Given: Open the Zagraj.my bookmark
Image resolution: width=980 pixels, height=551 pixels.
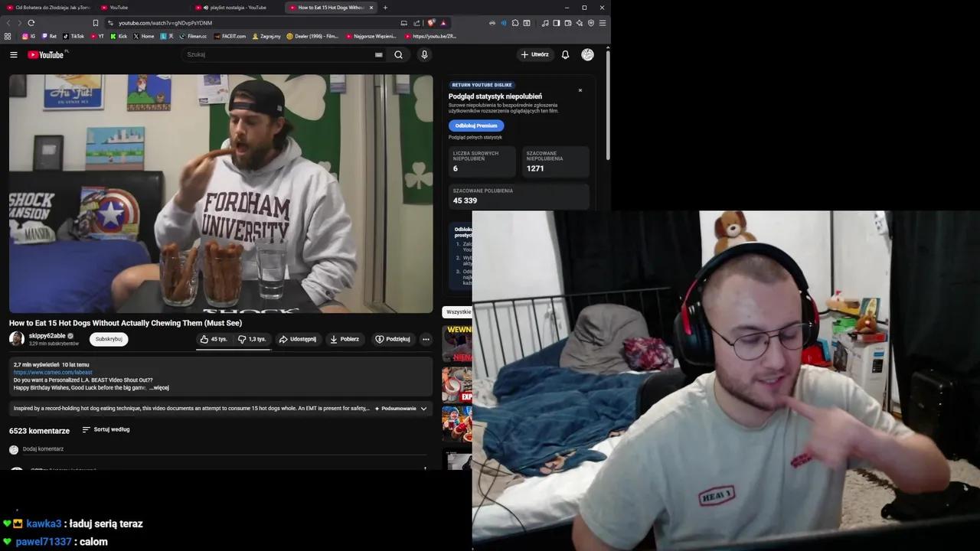Looking at the screenshot, I should [266, 36].
